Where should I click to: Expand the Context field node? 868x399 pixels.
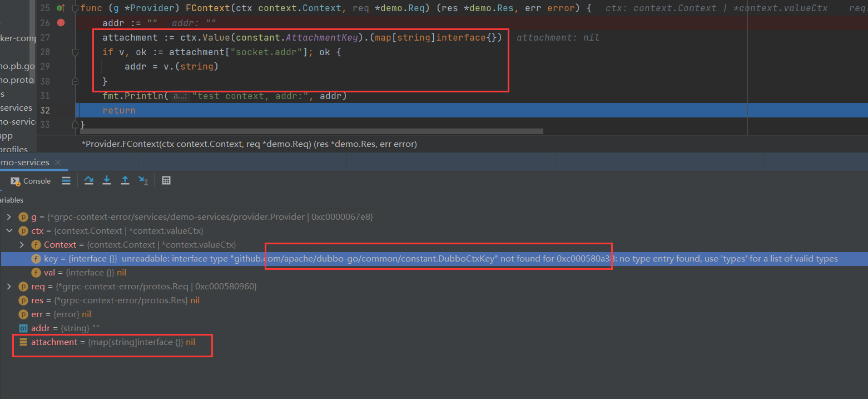click(22, 245)
